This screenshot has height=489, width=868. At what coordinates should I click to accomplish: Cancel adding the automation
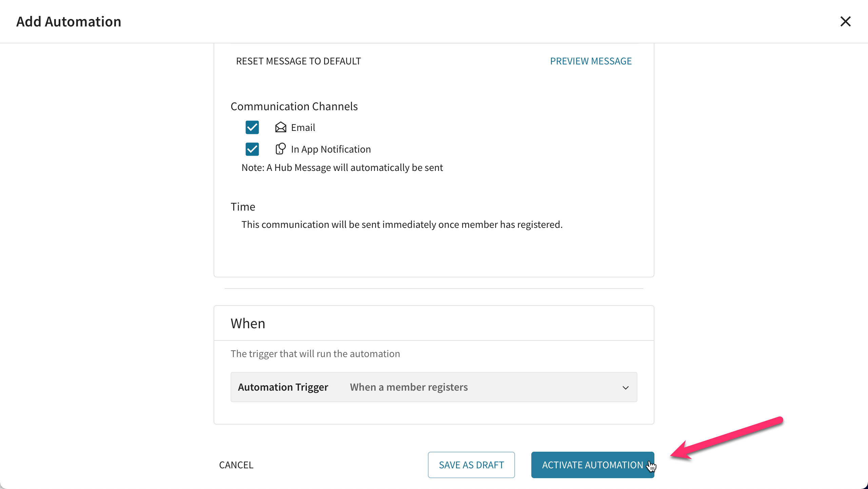coord(236,465)
